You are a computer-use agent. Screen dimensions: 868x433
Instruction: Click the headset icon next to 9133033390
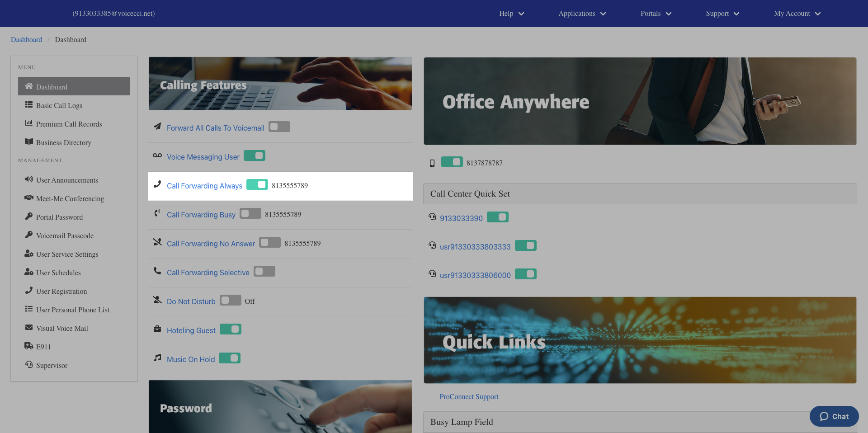(x=433, y=217)
